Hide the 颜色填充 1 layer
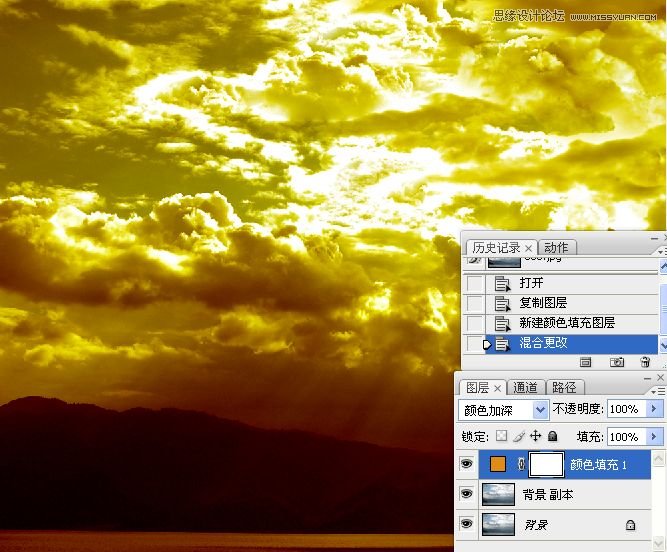 point(467,464)
